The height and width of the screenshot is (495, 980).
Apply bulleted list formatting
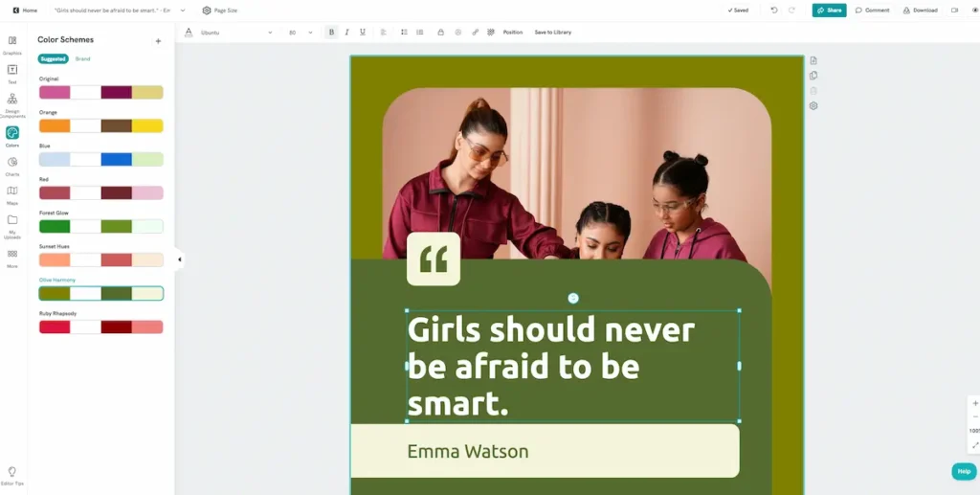coord(419,32)
